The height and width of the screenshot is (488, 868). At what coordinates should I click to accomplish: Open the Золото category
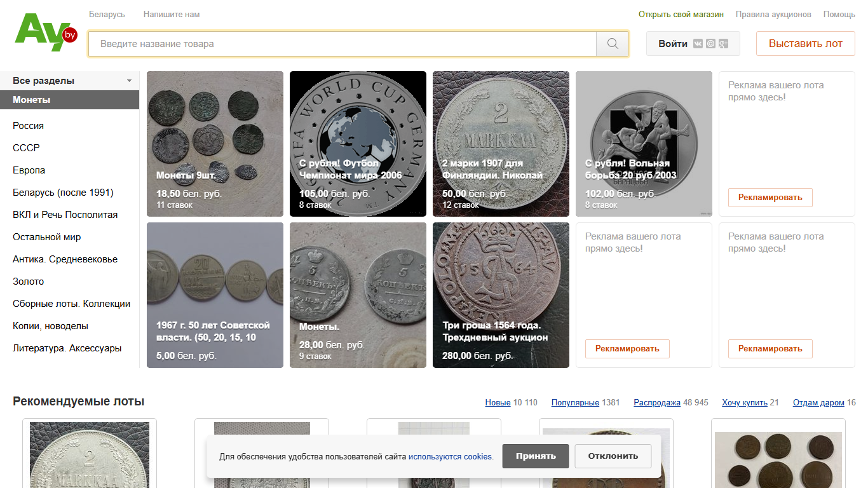[x=28, y=281]
